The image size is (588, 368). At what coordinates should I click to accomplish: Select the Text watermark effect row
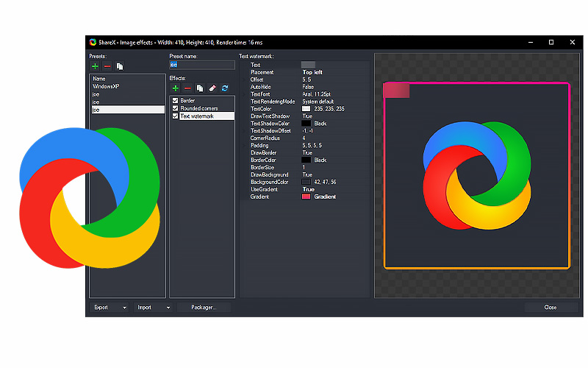[207, 116]
